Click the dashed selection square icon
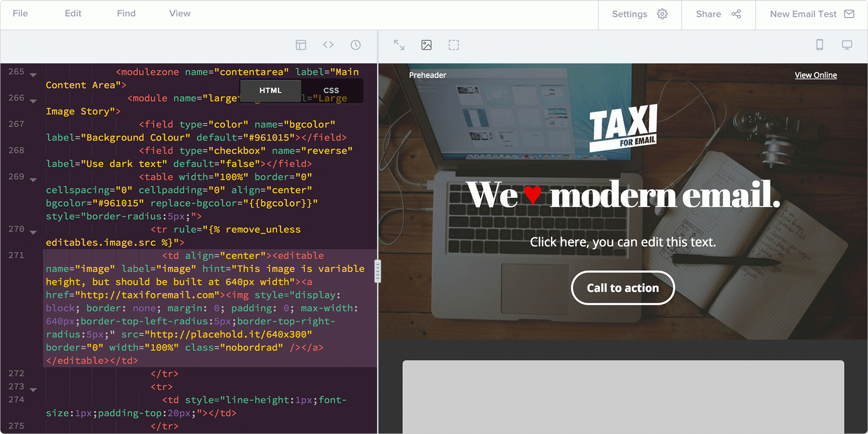This screenshot has width=868, height=434. [x=454, y=45]
